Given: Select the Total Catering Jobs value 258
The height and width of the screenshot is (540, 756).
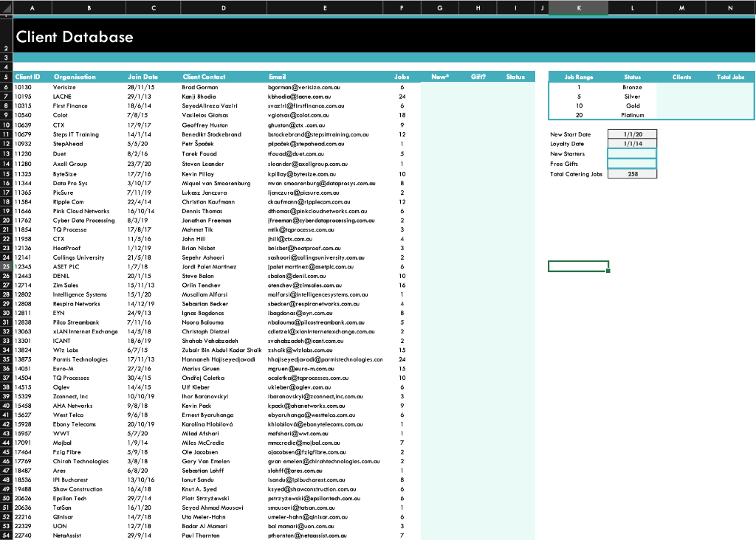Looking at the screenshot, I should click(x=632, y=173).
